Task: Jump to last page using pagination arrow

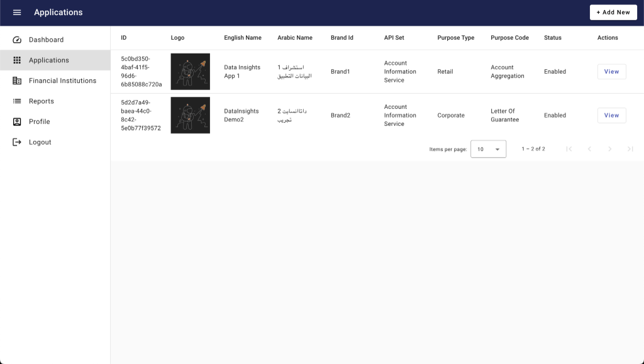Action: tap(630, 149)
